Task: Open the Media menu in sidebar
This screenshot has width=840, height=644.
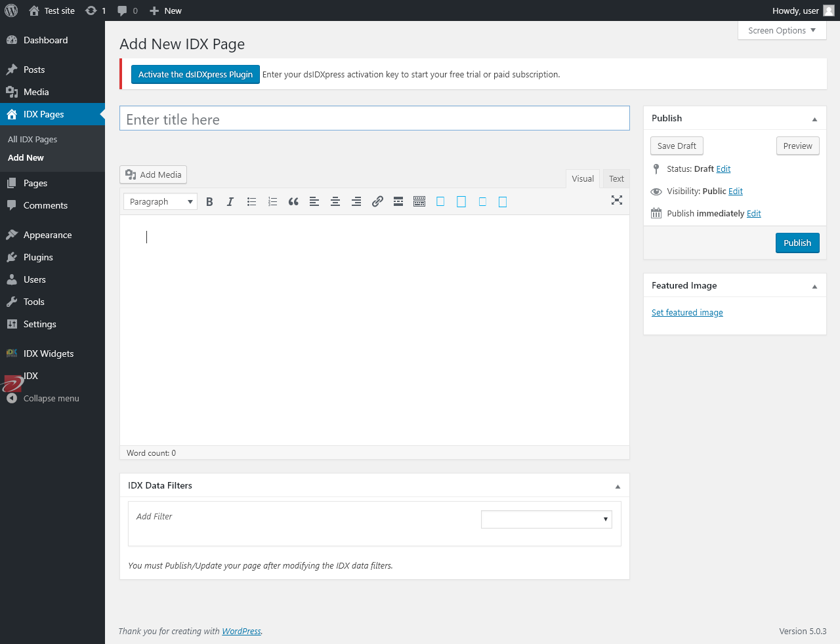Action: [x=52, y=92]
